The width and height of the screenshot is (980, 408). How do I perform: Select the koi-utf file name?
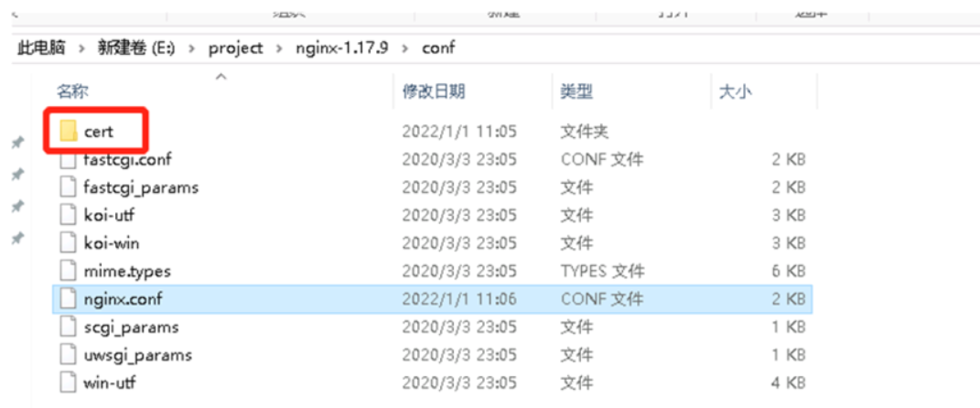point(109,216)
